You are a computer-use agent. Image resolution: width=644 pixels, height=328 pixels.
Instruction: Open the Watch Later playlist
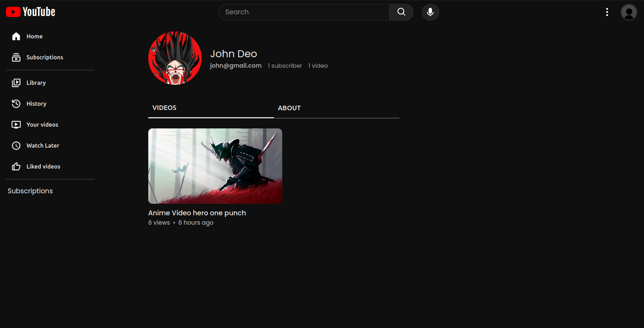click(43, 146)
